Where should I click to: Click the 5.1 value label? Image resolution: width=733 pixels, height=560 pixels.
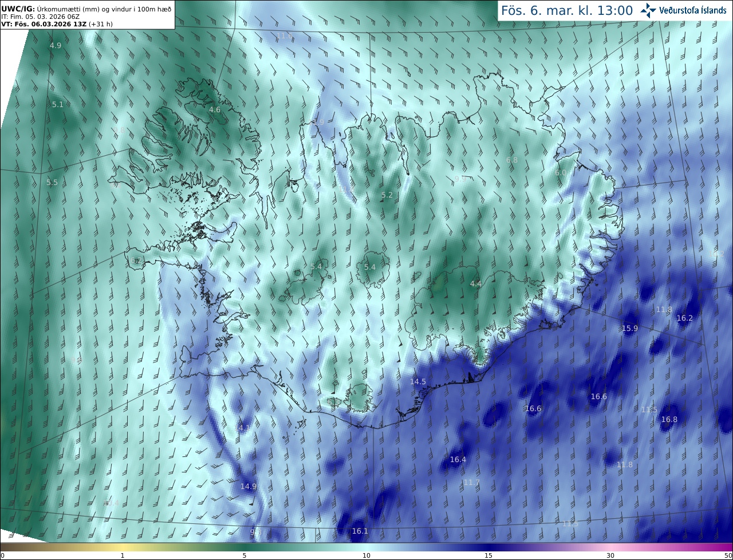tap(58, 105)
